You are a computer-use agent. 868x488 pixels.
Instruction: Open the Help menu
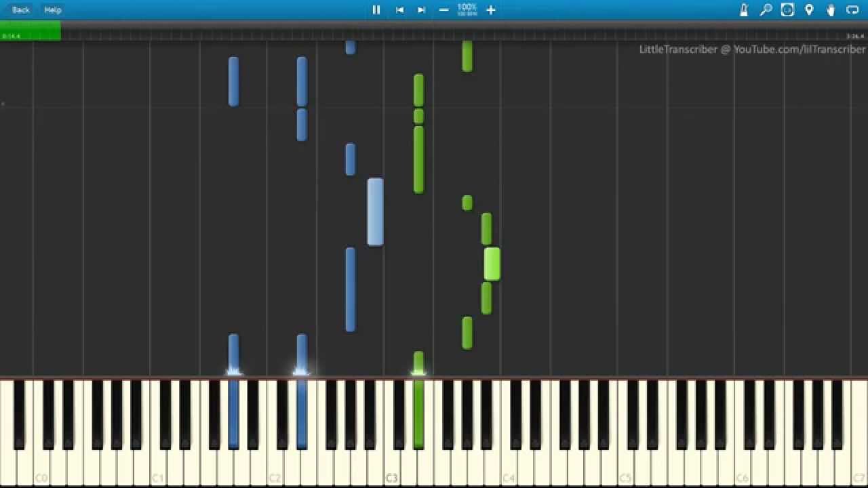[x=53, y=9]
